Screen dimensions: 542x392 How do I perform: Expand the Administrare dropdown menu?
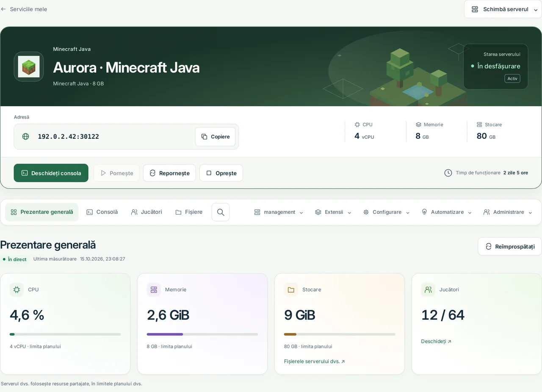coord(508,212)
